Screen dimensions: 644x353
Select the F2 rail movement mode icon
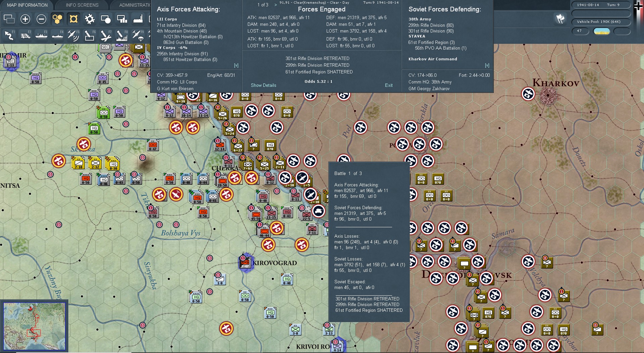tap(25, 35)
